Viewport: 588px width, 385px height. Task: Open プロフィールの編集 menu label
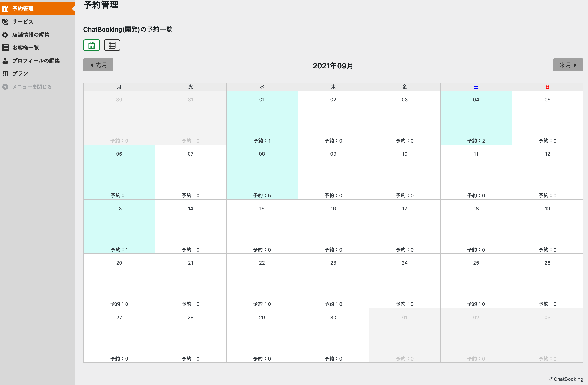pyautogui.click(x=36, y=61)
